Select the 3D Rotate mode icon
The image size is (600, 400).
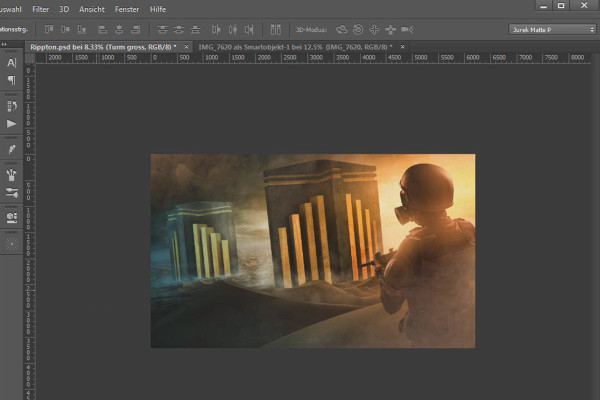tap(341, 29)
